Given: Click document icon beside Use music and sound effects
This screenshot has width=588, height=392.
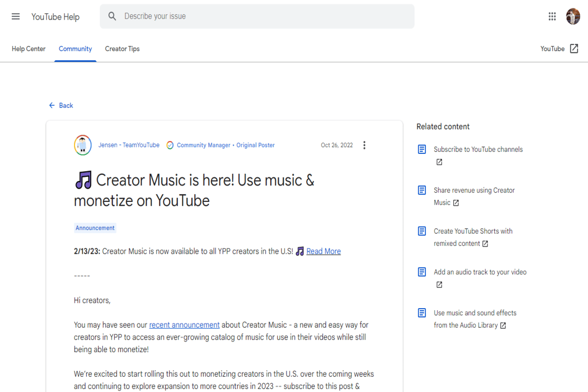Looking at the screenshot, I should pos(422,313).
